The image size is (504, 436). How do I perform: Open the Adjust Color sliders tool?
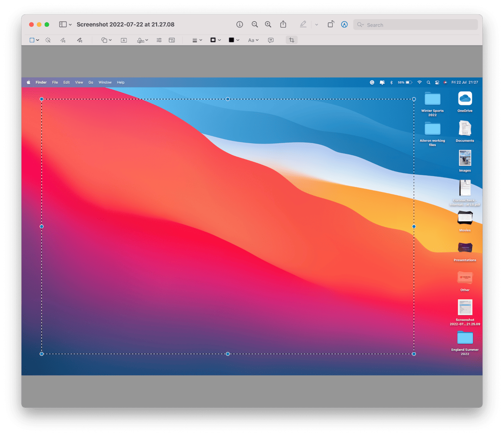point(159,40)
